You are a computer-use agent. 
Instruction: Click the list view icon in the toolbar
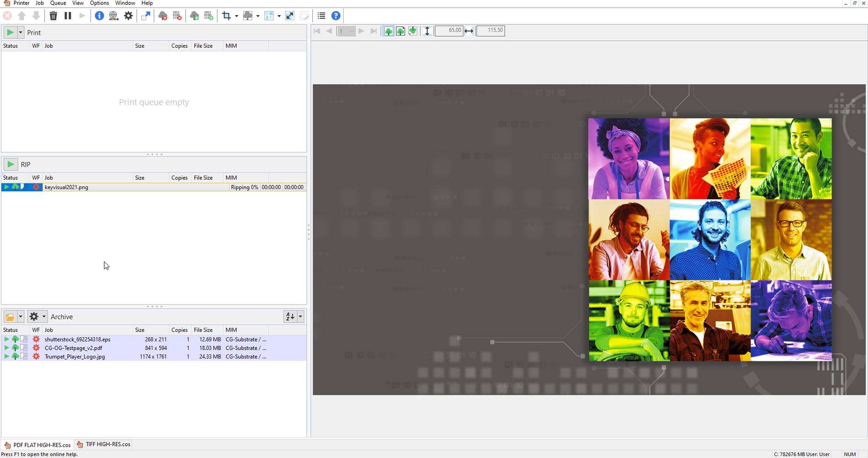click(321, 16)
